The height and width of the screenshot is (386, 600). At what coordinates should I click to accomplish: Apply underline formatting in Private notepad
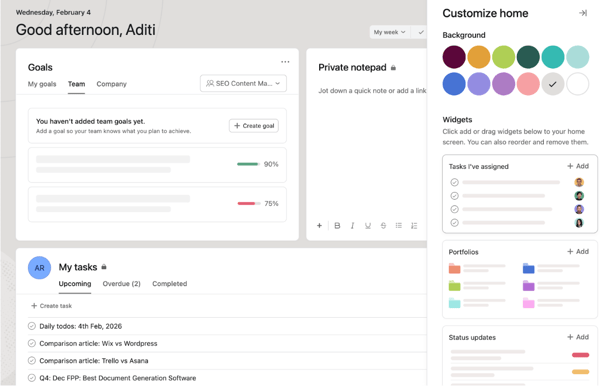click(x=368, y=226)
